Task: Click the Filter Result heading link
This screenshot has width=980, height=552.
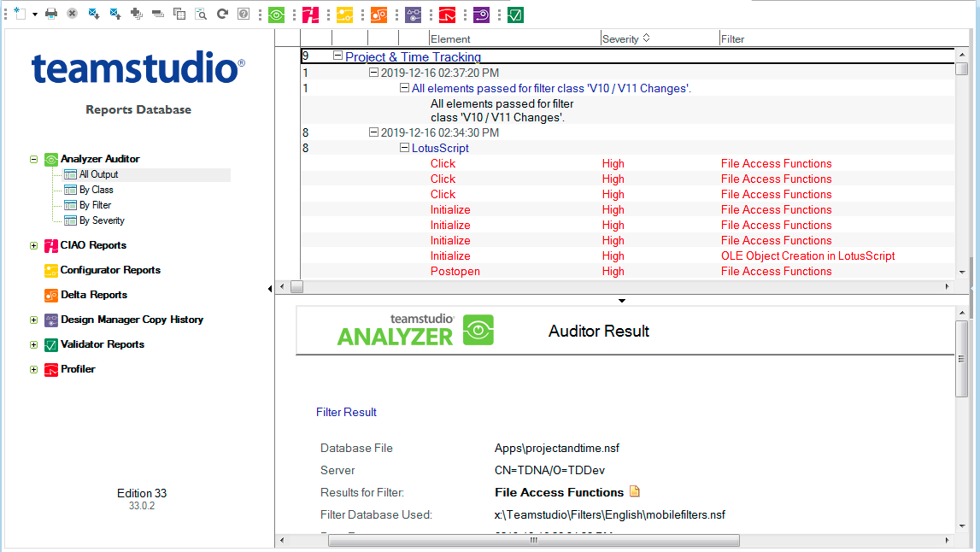Action: pos(346,412)
